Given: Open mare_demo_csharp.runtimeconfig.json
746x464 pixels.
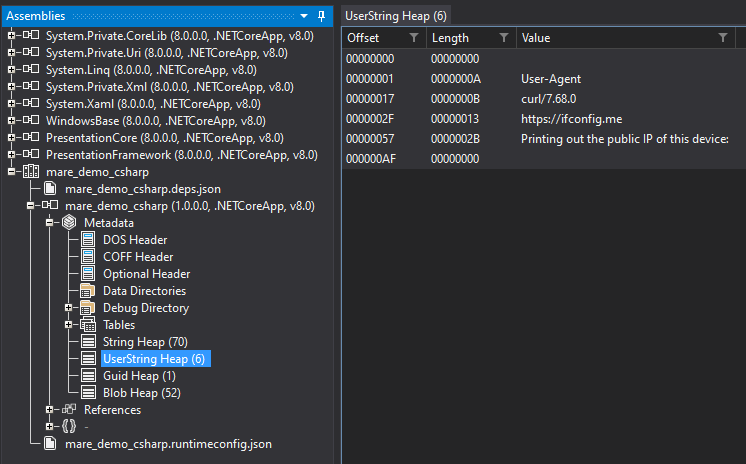Looking at the screenshot, I should tap(168, 444).
